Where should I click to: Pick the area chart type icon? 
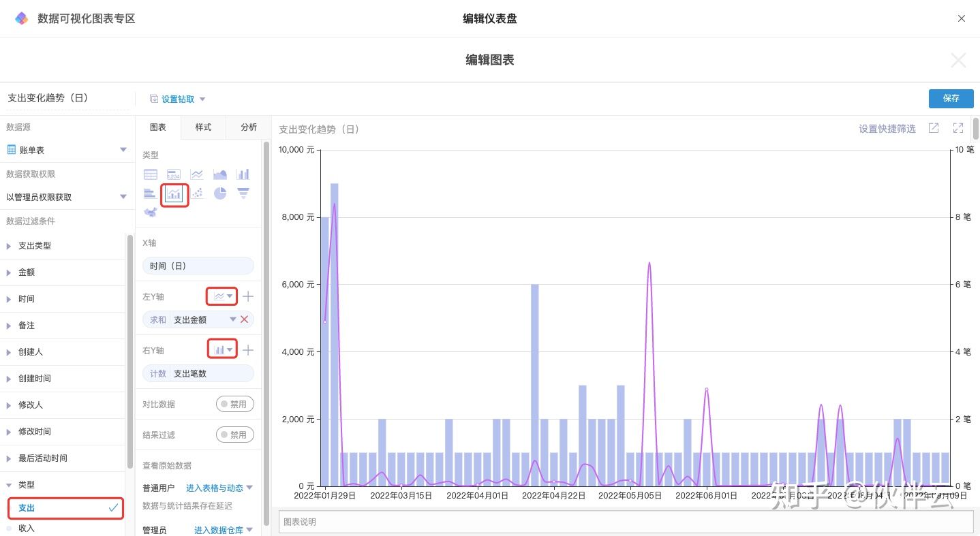coord(219,174)
